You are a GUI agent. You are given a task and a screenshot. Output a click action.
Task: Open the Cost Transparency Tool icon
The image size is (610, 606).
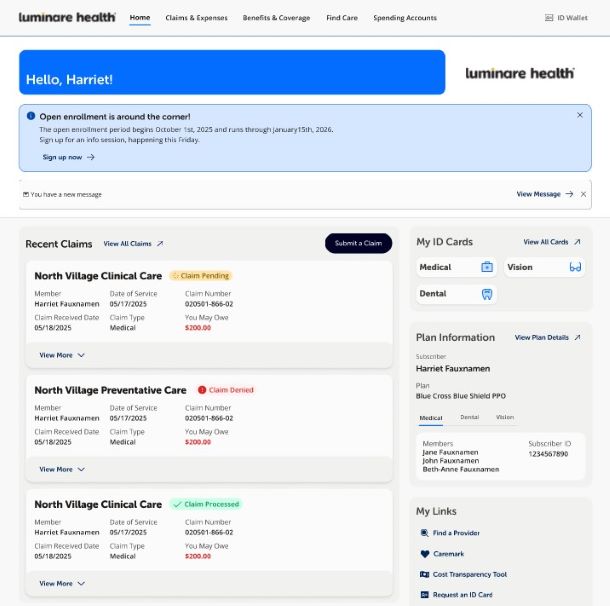coord(425,575)
